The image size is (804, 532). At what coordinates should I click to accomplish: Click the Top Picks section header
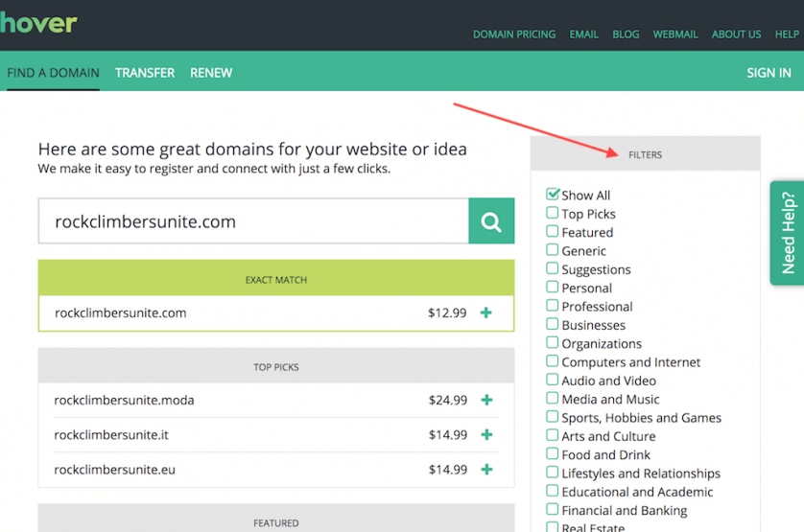point(276,365)
